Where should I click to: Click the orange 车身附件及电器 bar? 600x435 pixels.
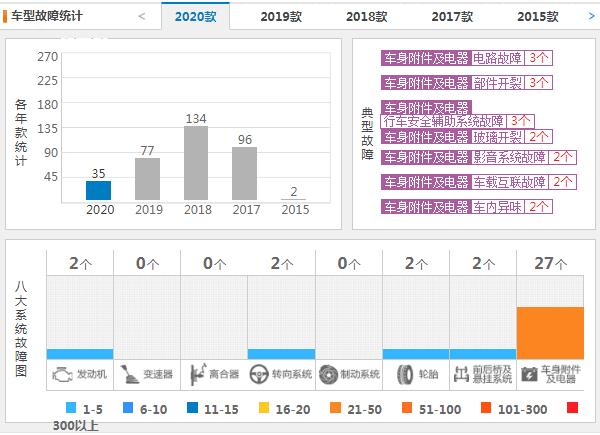coord(550,333)
